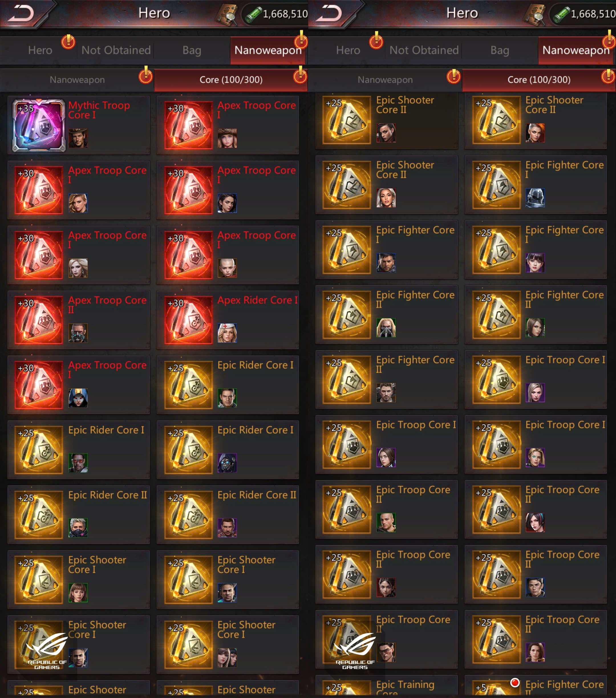Go back using the arrow in the left screen
Screen dimensions: 616x698
tap(21, 14)
